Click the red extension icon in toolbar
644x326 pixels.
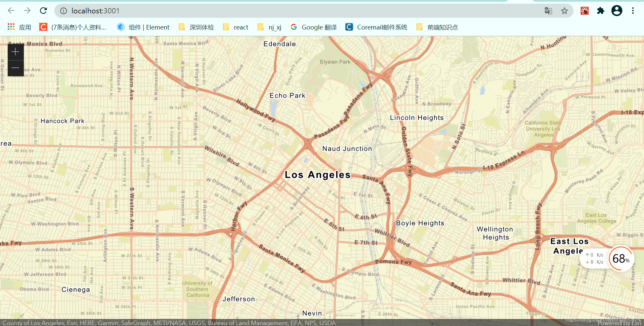tap(585, 11)
